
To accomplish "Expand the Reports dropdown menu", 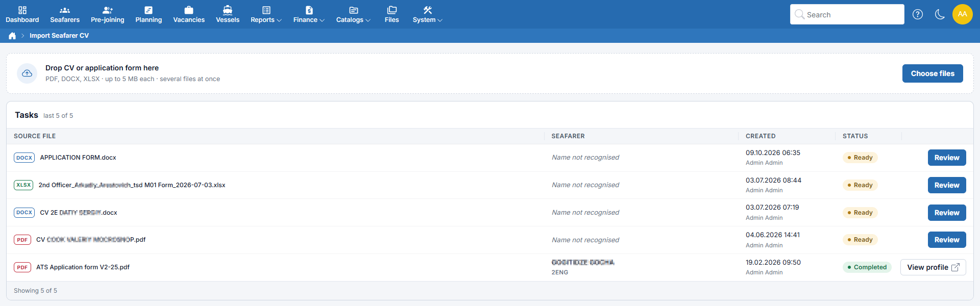I will tap(266, 14).
